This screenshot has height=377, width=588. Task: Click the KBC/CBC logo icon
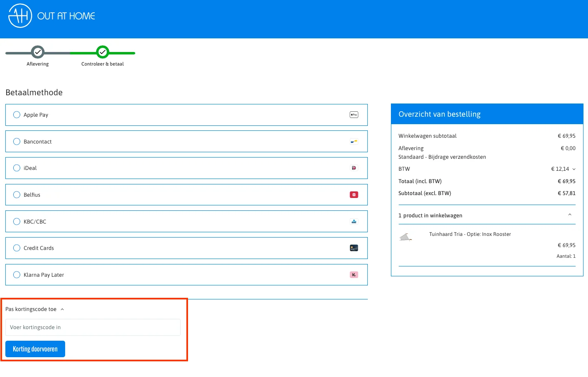click(x=354, y=221)
